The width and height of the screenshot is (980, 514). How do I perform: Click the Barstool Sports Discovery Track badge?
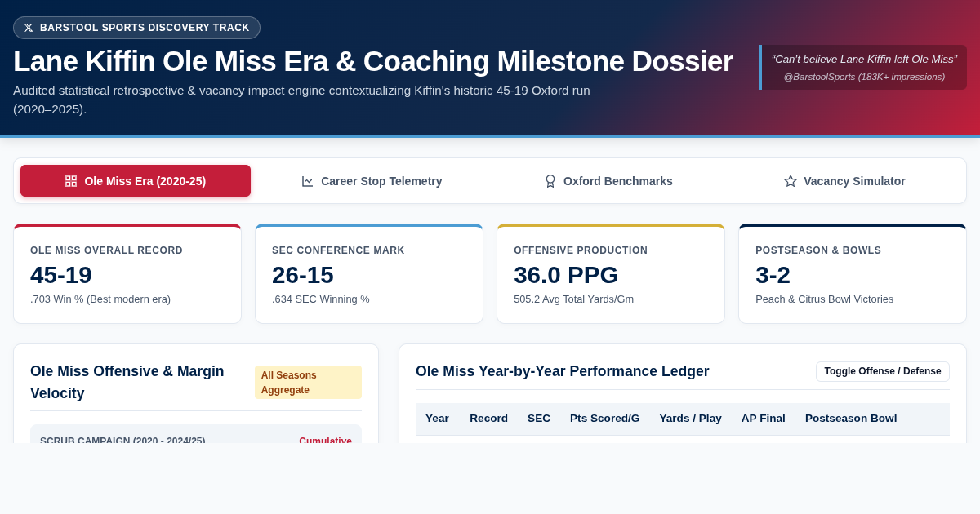[x=136, y=28]
